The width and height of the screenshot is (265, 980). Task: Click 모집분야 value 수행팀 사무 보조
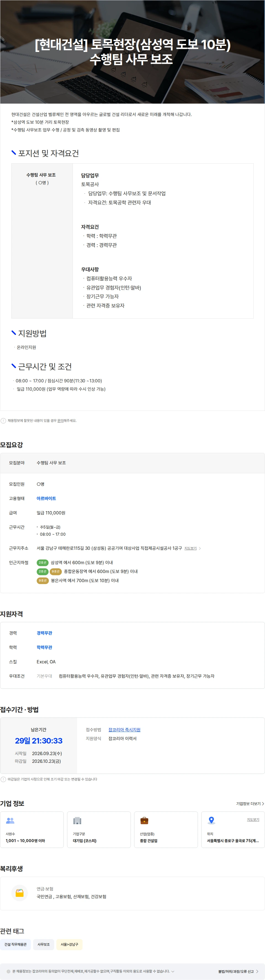51,463
